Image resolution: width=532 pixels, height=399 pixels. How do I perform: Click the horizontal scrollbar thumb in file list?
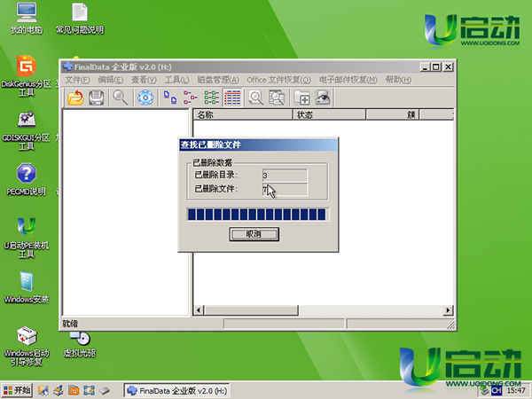(252, 310)
